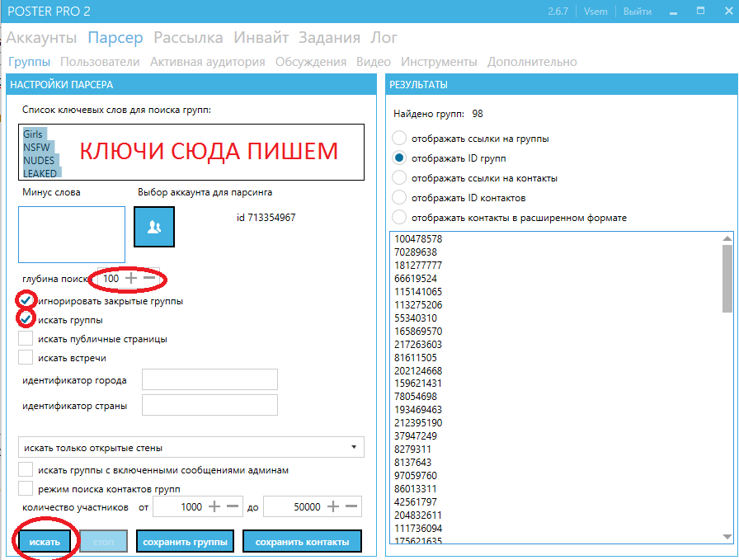Select the Группы sub-tab
Viewport: 739px width, 560px height.
[29, 62]
